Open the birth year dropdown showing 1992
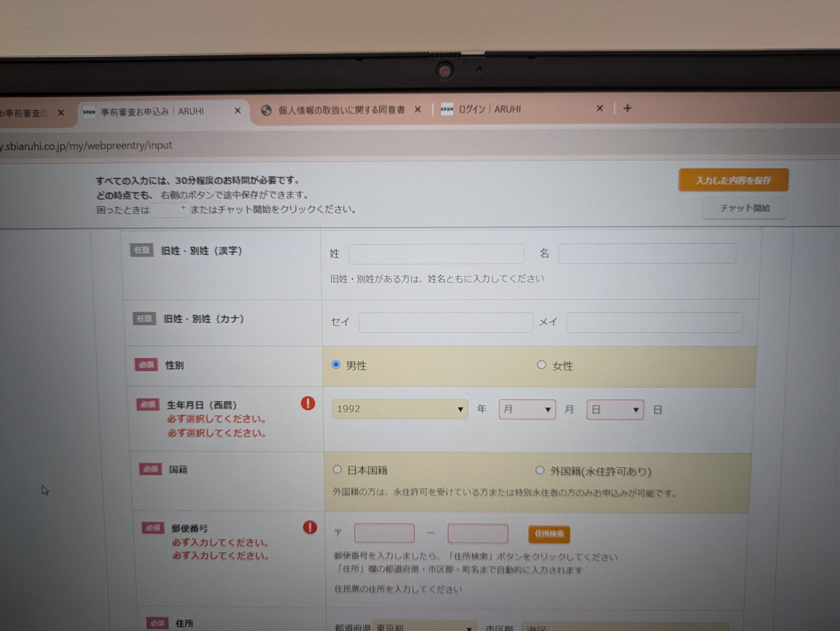The height and width of the screenshot is (631, 840). tap(400, 409)
